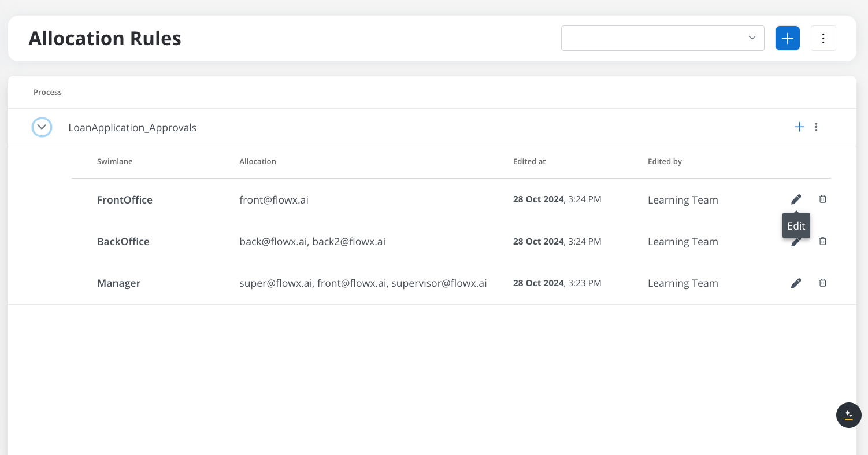The image size is (868, 455).
Task: Open the AI assistant sparkle button
Action: click(x=849, y=415)
